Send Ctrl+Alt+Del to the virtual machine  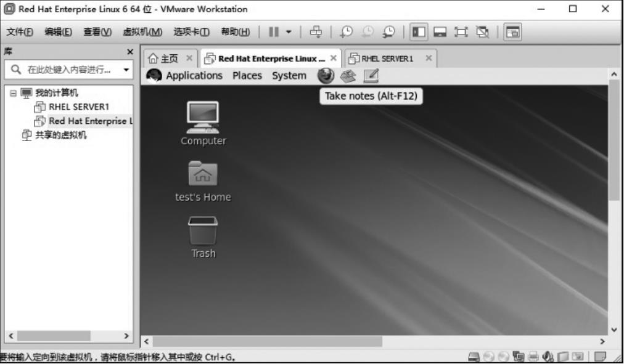316,32
